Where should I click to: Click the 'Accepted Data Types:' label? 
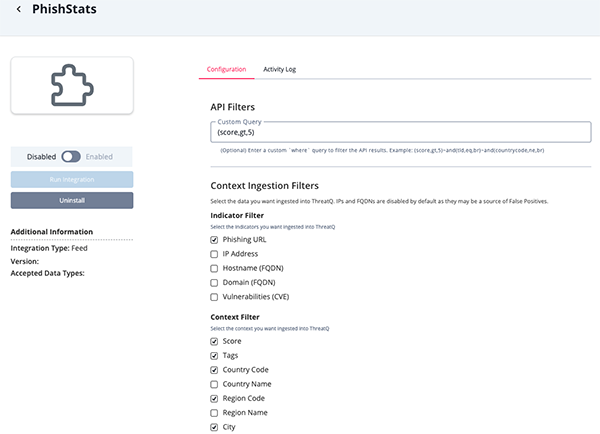click(x=47, y=273)
